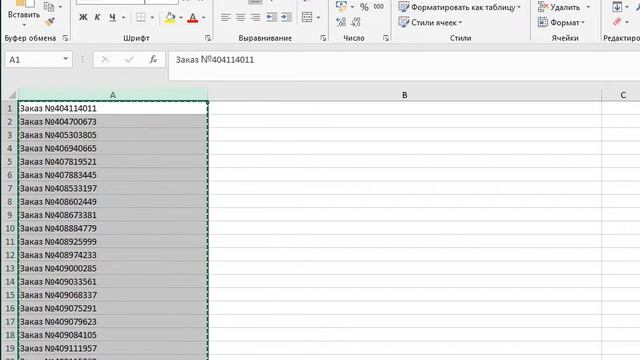Image resolution: width=640 pixels, height=360 pixels.
Task: Open merge cells dropdown arrow
Action: click(x=318, y=18)
